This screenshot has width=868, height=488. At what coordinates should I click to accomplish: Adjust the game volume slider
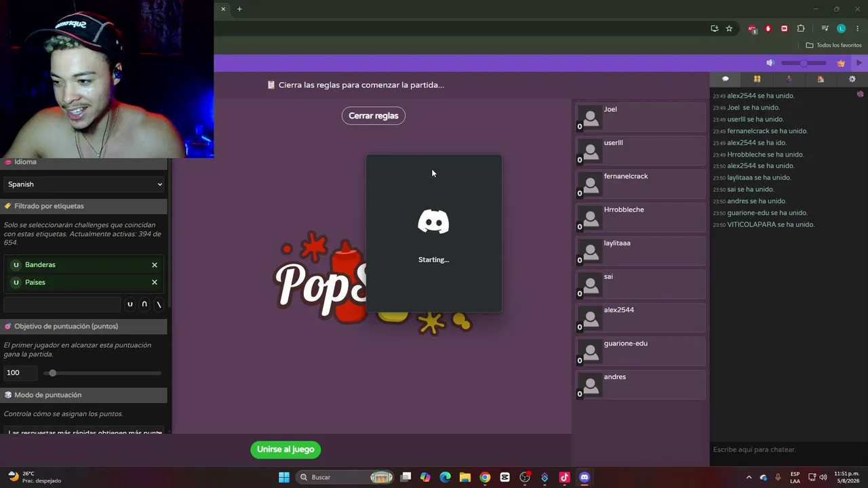(x=804, y=63)
